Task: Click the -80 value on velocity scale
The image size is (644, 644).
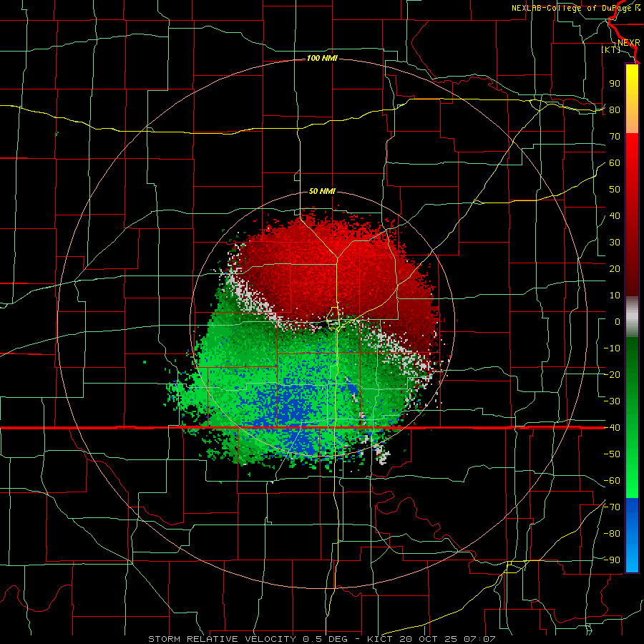Action: [x=612, y=534]
